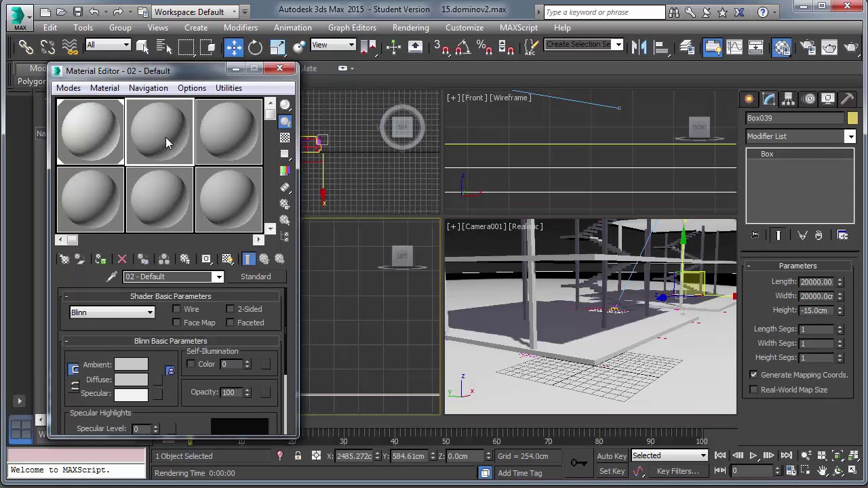Viewport: 868px width, 488px height.
Task: Open the Graph Editors menu
Action: [352, 28]
